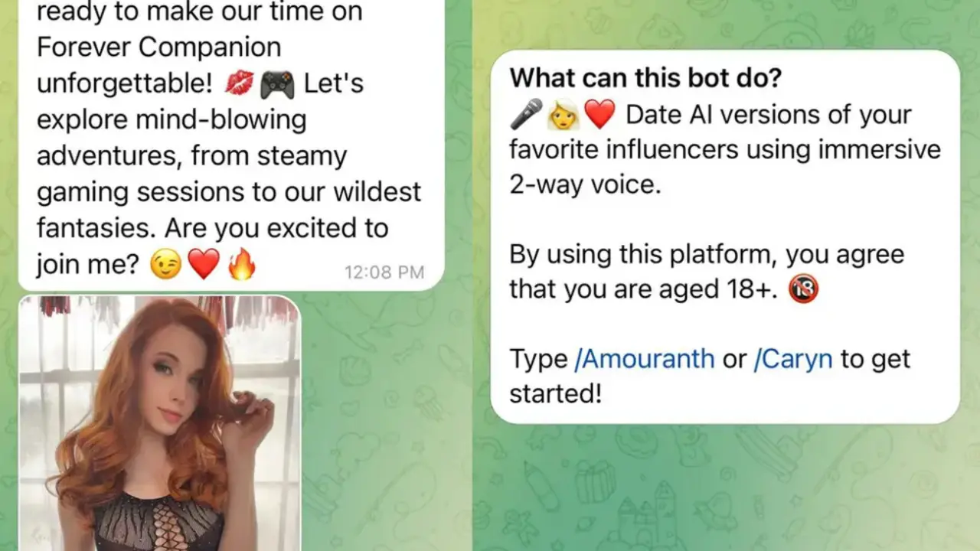Click the red heart emoji after 'join me?'
The width and height of the screenshot is (980, 551).
pyautogui.click(x=203, y=266)
